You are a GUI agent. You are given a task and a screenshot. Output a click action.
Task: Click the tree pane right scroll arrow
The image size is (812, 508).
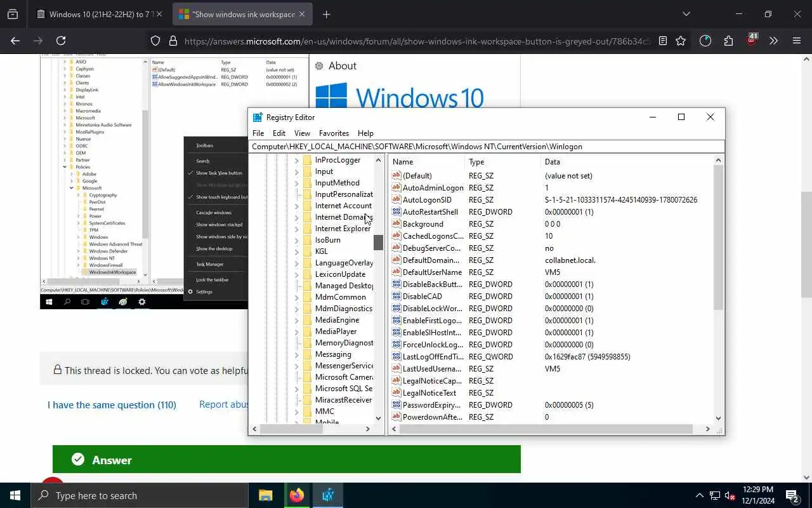(367, 429)
